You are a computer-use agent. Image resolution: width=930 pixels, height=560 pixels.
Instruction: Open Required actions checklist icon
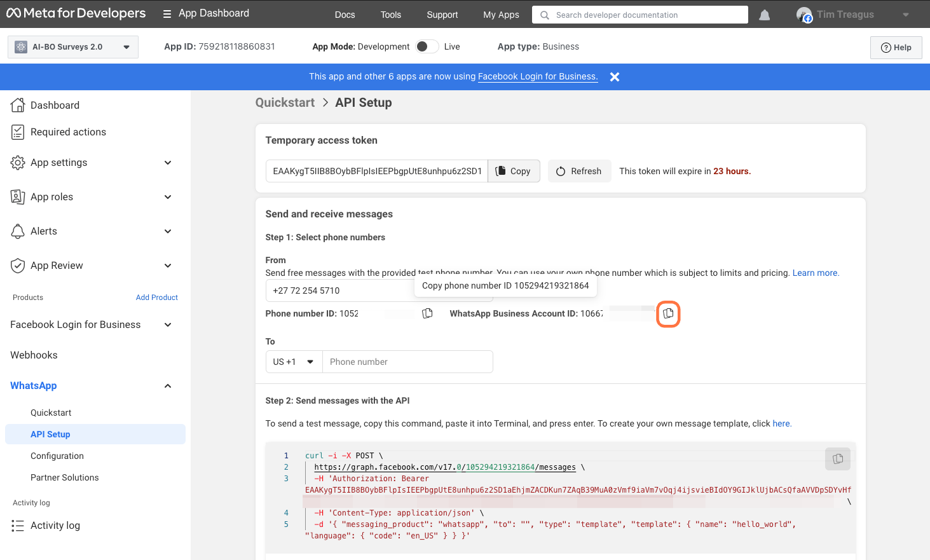click(18, 132)
